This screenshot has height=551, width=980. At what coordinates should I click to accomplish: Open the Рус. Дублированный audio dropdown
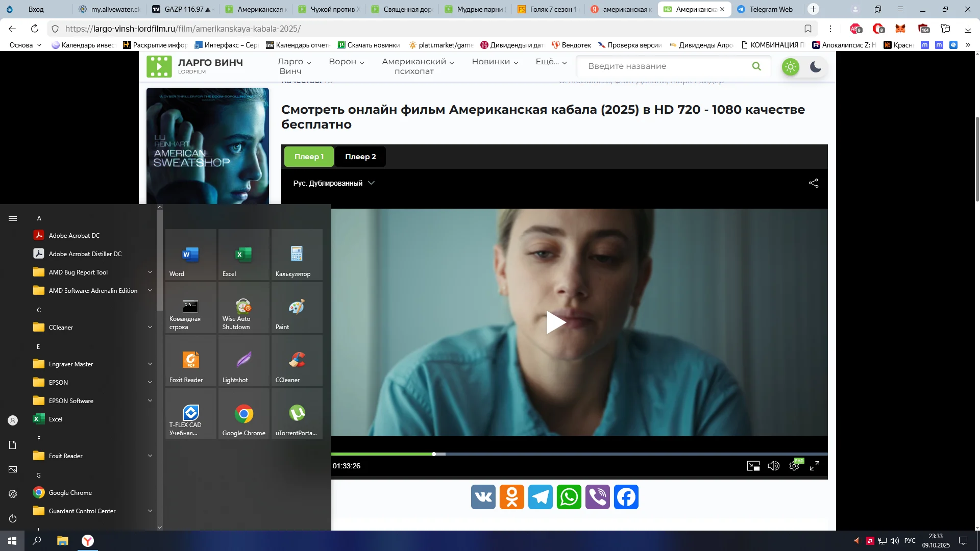tap(334, 183)
